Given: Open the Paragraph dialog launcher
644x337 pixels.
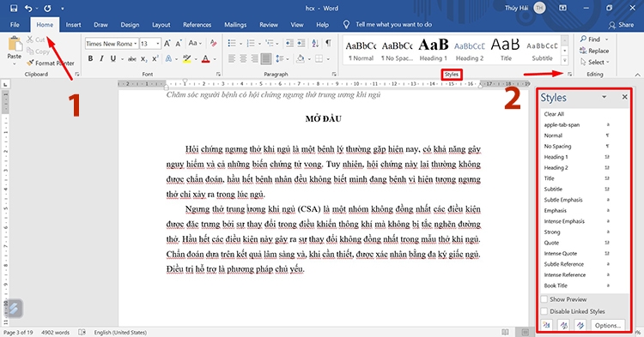Looking at the screenshot, I should point(334,75).
